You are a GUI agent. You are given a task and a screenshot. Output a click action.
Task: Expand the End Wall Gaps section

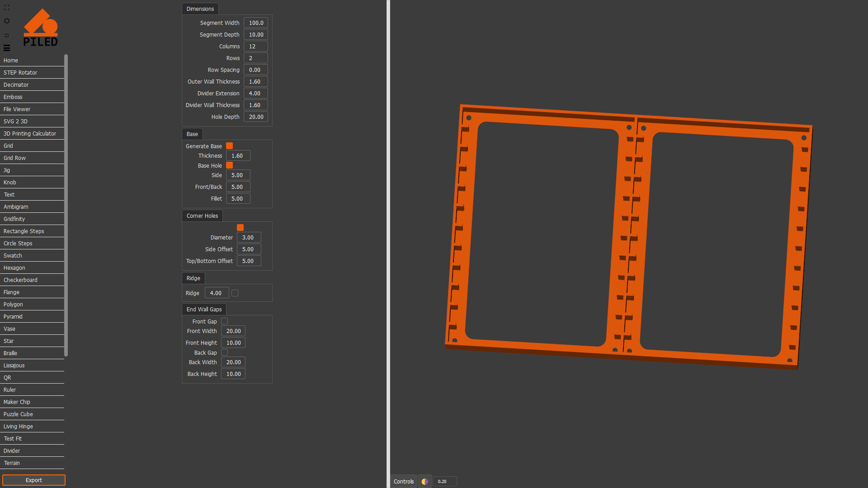(x=203, y=309)
